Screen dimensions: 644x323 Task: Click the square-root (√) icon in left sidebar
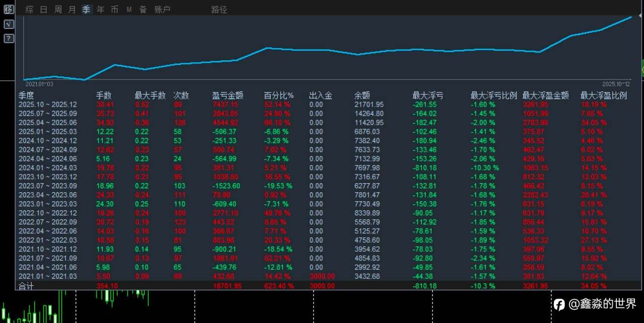8,24
